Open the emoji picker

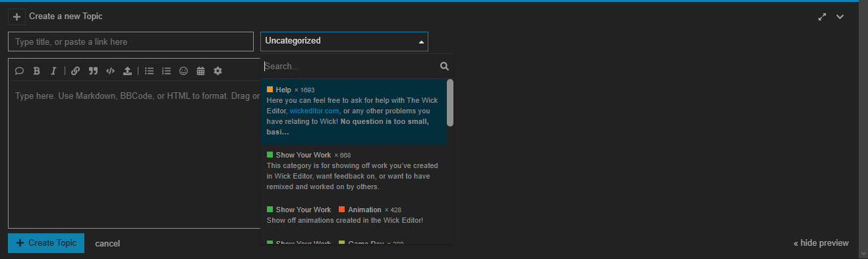[x=184, y=71]
